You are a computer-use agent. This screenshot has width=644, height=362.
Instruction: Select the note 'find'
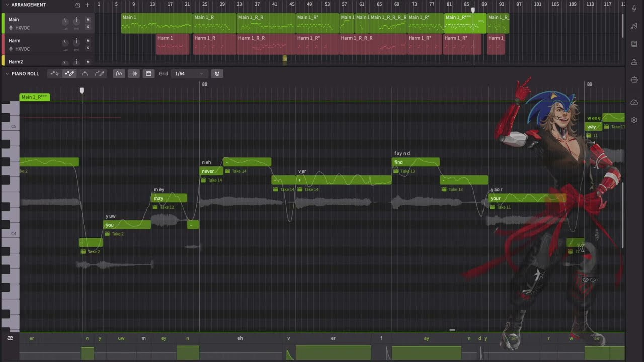pos(416,162)
